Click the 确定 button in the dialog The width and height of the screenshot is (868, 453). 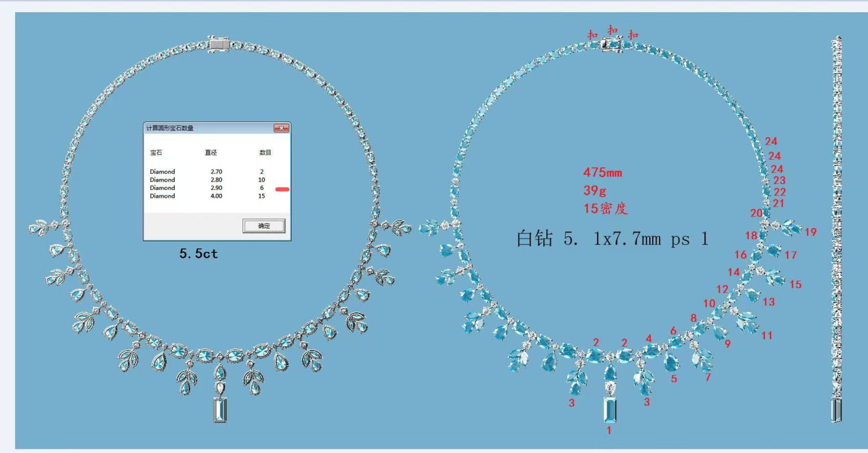[264, 226]
